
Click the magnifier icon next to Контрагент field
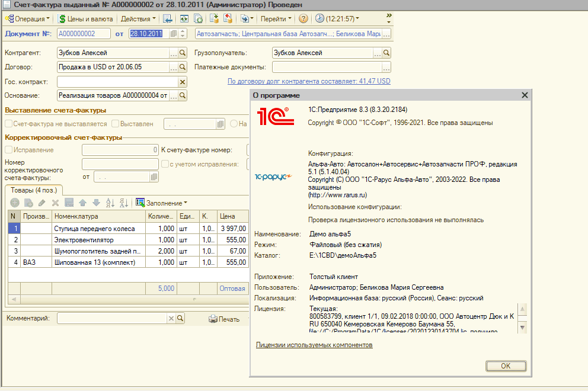click(x=183, y=53)
